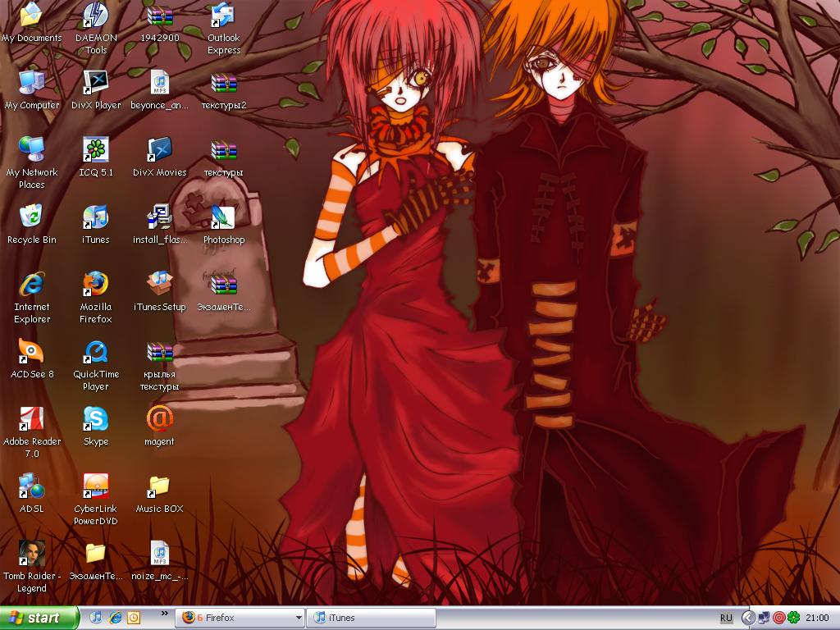Open the red Mail.Ru Agent tray icon
Image resolution: width=840 pixels, height=630 pixels.
[x=779, y=618]
